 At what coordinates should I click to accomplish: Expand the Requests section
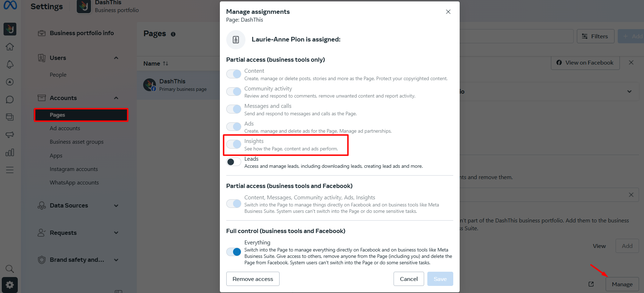116,233
